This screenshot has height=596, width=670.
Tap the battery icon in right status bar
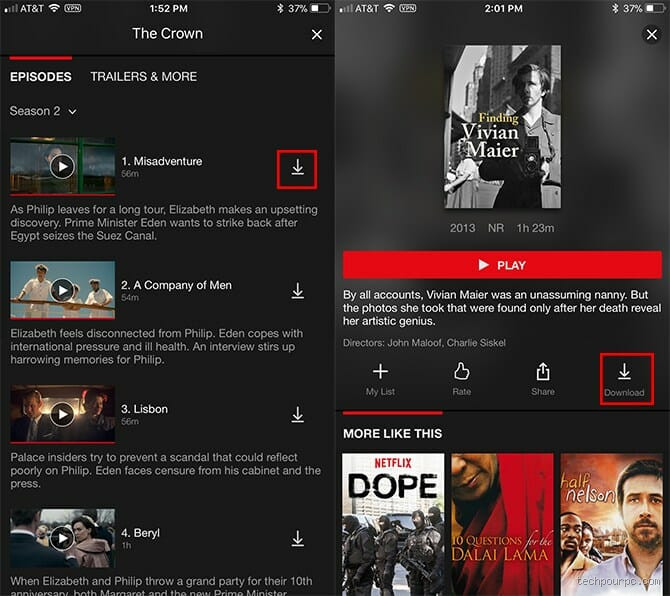655,8
